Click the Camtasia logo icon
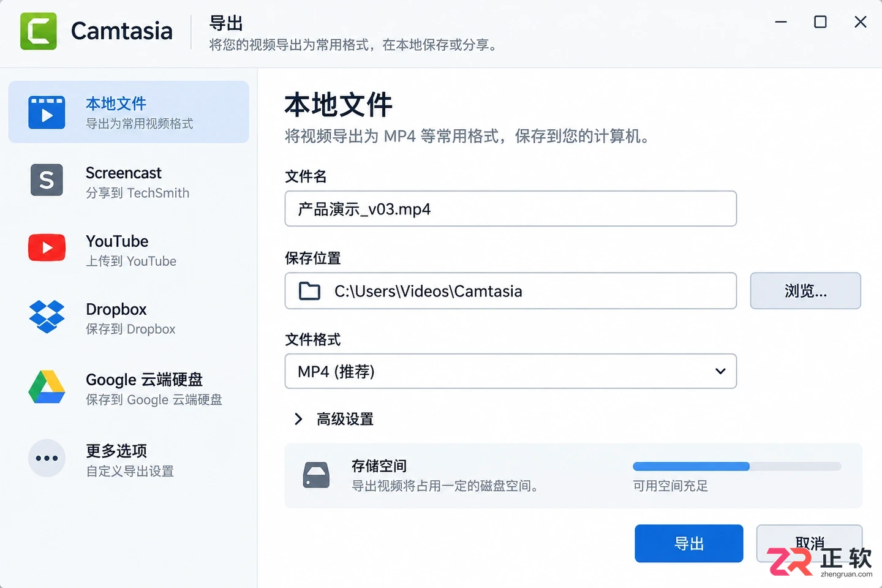882x588 pixels. click(x=38, y=31)
